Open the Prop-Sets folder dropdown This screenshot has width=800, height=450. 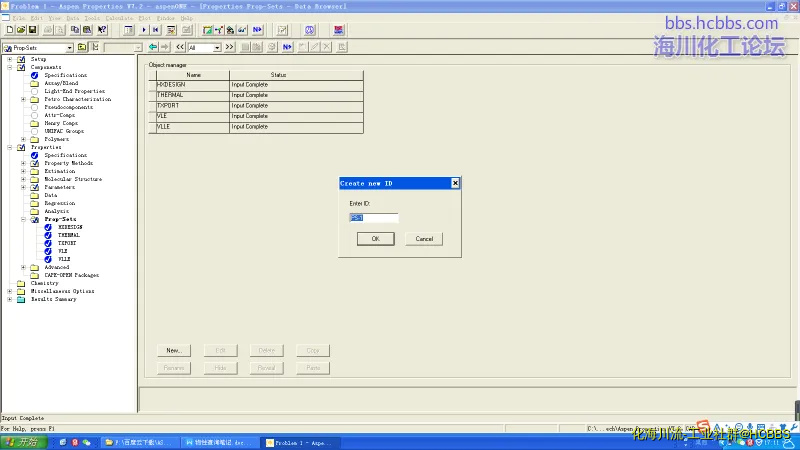[69, 47]
